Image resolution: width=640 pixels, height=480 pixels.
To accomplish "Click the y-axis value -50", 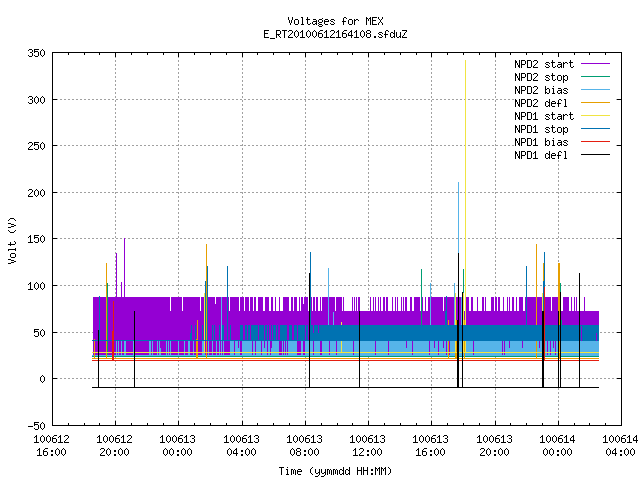I will [x=36, y=426].
